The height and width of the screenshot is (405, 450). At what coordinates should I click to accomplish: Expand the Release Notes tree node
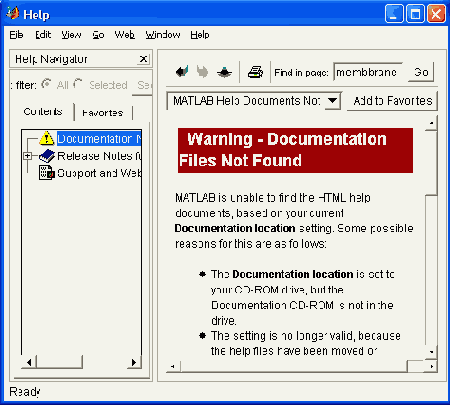pyautogui.click(x=28, y=156)
